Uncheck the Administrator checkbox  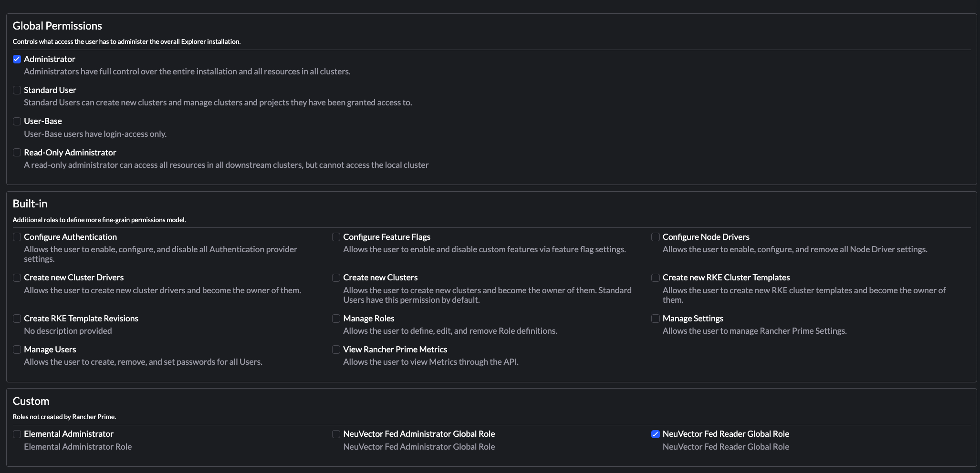17,59
